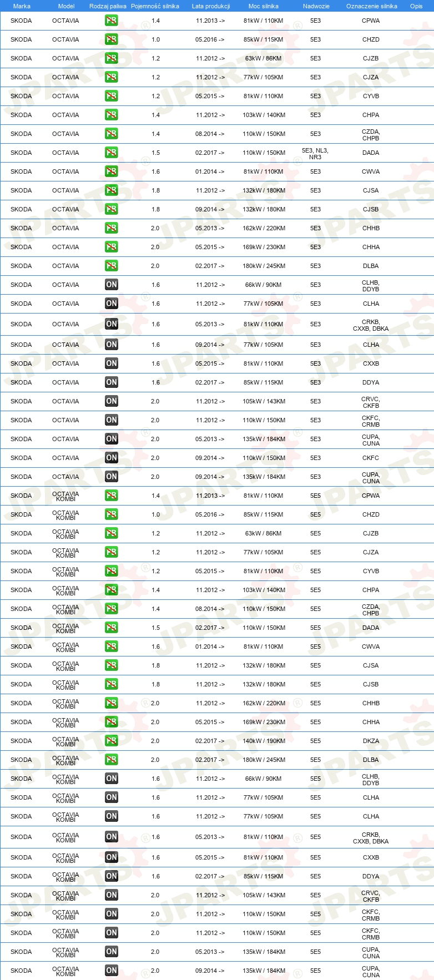Click the petrol icon in Octavia 5E3 CJZA row
Image resolution: width=434 pixels, height=980 pixels.
point(112,77)
